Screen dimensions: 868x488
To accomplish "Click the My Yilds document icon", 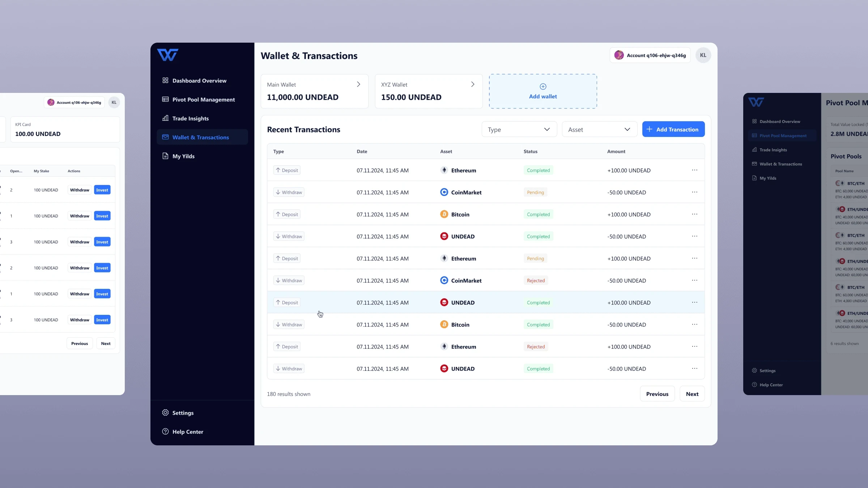I will point(165,156).
